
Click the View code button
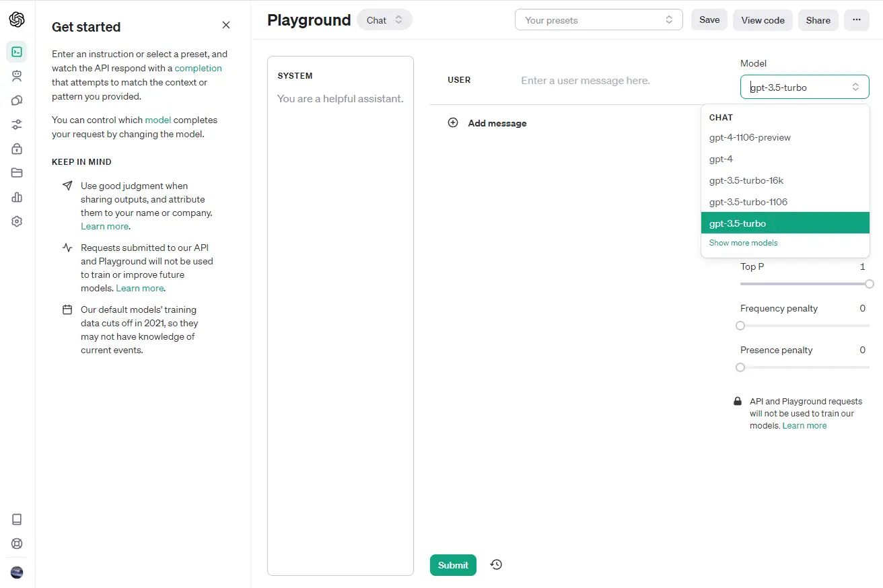tap(763, 20)
